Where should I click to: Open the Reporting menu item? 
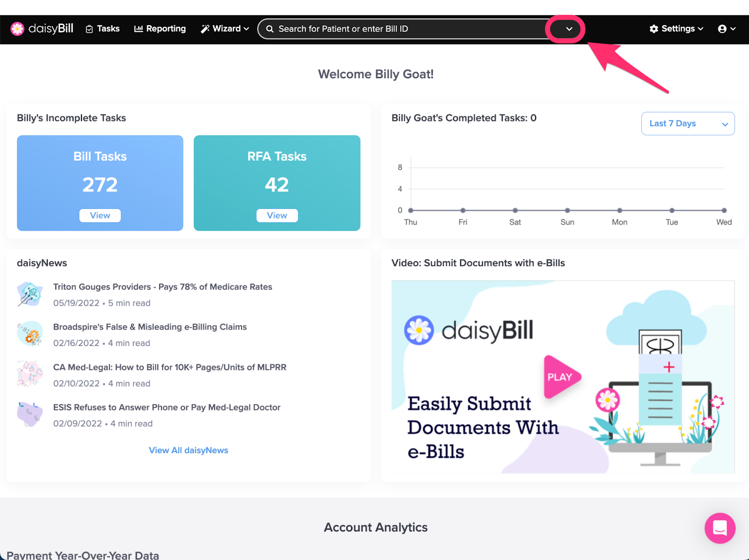160,29
